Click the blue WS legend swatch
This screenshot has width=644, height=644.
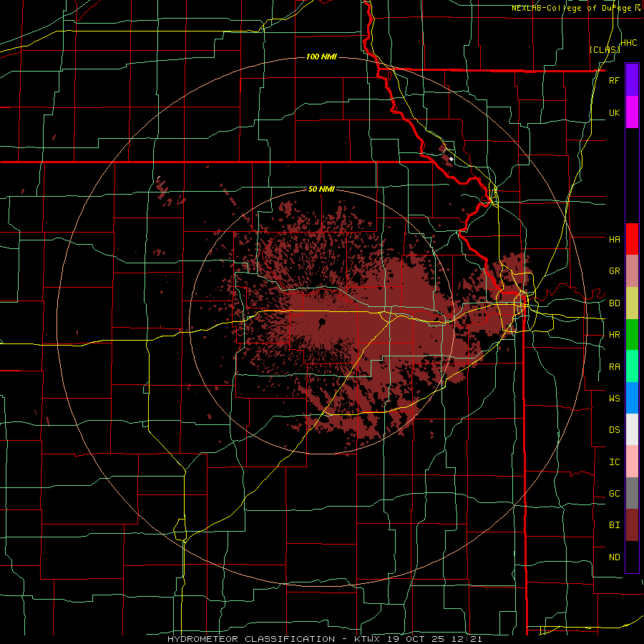point(632,398)
